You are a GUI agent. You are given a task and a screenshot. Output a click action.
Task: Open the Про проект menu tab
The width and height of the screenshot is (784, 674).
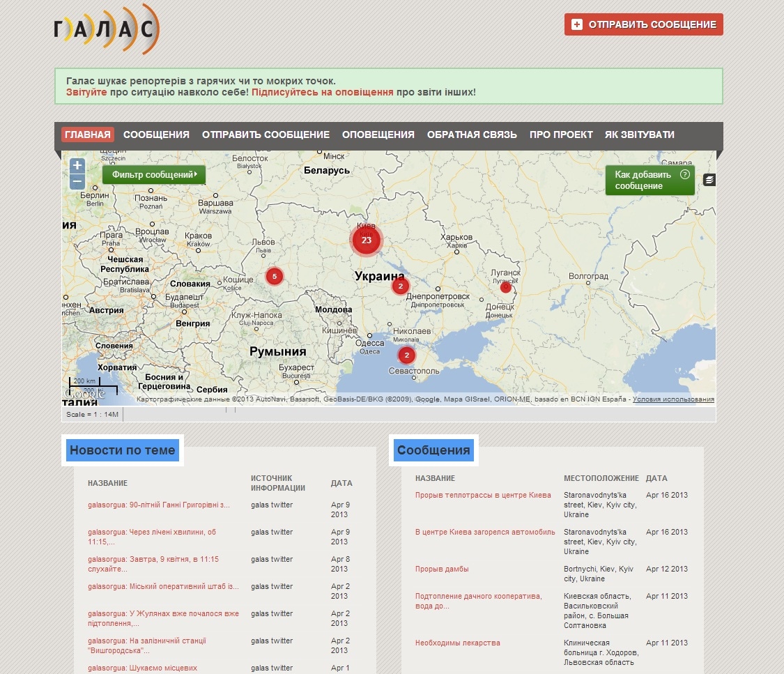[x=561, y=135]
